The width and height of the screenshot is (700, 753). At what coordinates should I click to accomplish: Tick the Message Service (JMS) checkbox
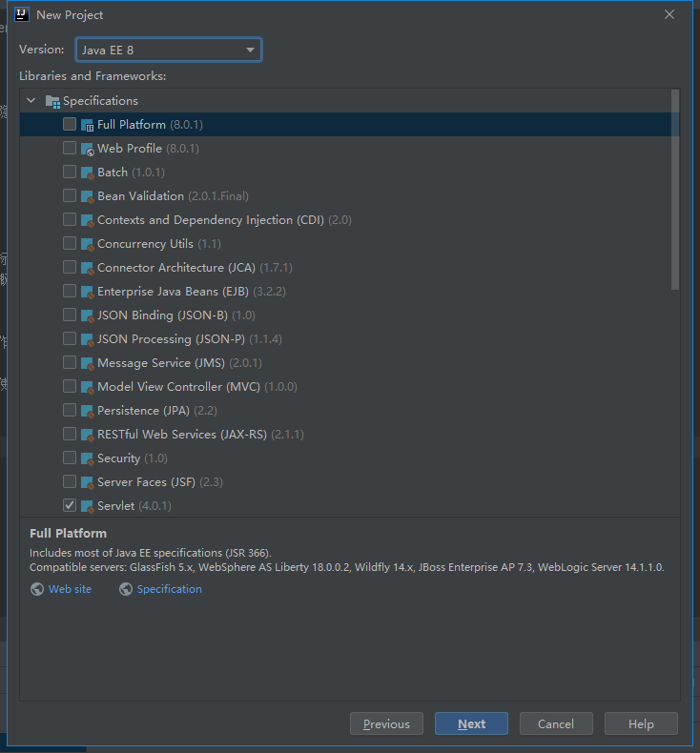(70, 362)
